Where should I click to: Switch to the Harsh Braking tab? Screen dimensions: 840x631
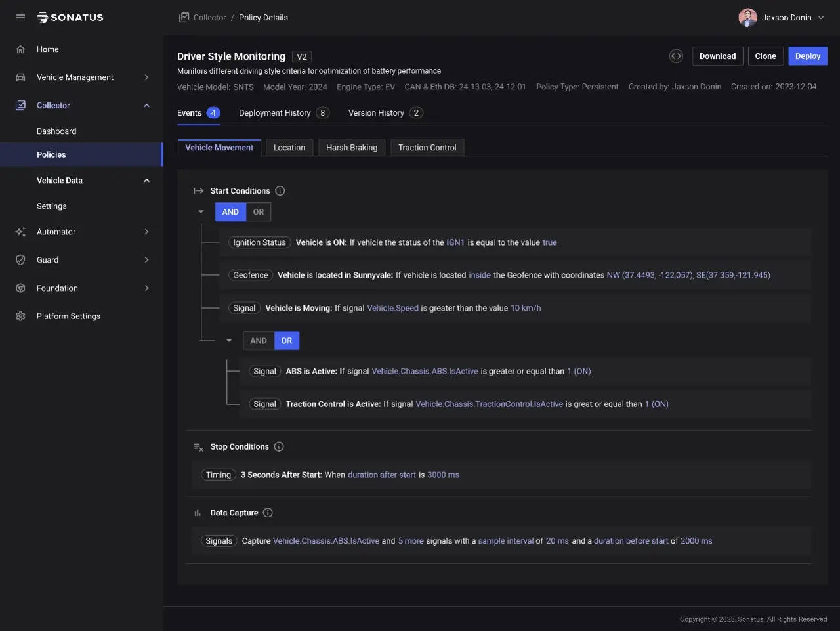[x=352, y=148]
